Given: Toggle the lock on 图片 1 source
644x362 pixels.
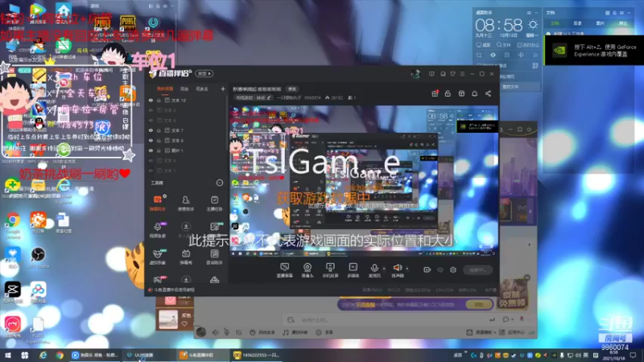Looking at the screenshot, I should click(x=159, y=150).
